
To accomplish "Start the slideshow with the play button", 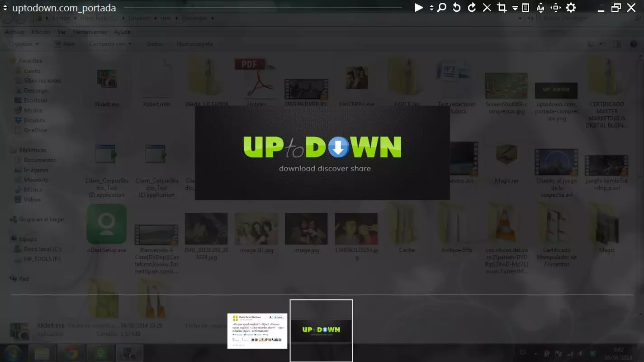I will pos(419,8).
